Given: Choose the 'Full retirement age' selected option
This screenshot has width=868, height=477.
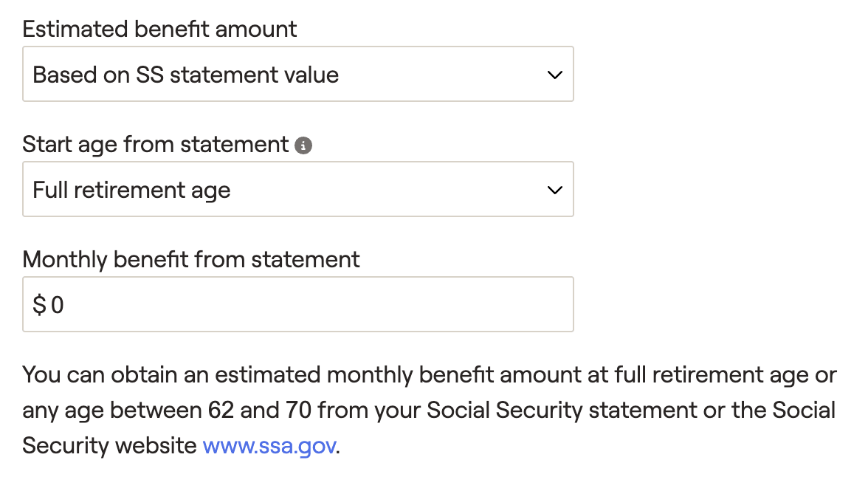Looking at the screenshot, I should (131, 191).
